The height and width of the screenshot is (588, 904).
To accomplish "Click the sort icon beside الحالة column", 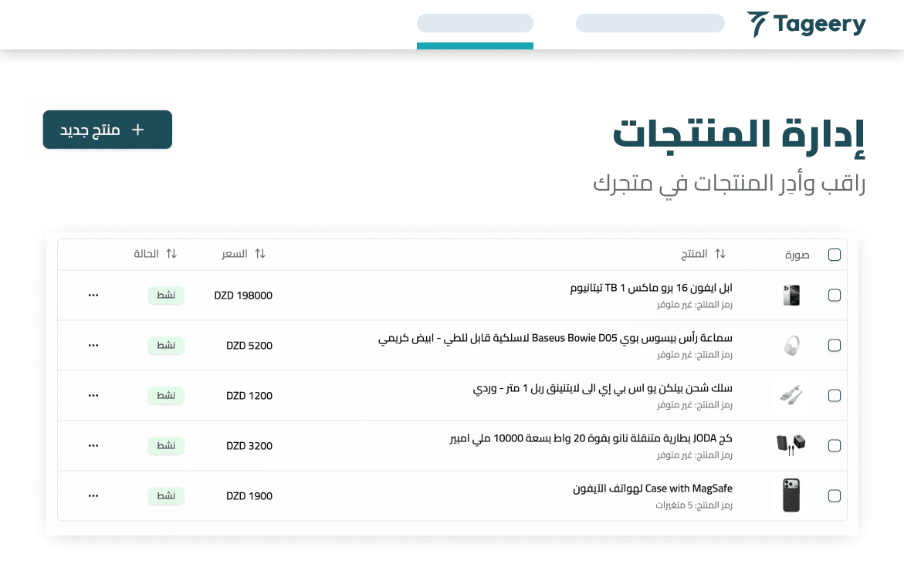I will pos(171,253).
